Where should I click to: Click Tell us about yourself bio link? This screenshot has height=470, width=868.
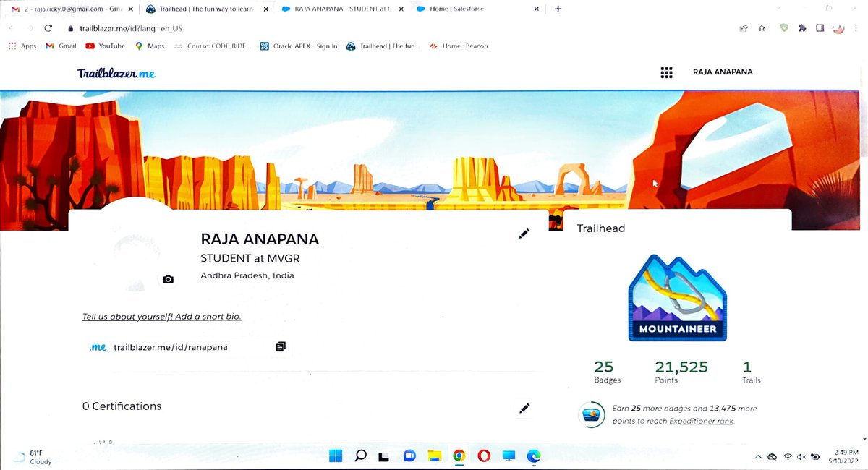[x=161, y=317]
